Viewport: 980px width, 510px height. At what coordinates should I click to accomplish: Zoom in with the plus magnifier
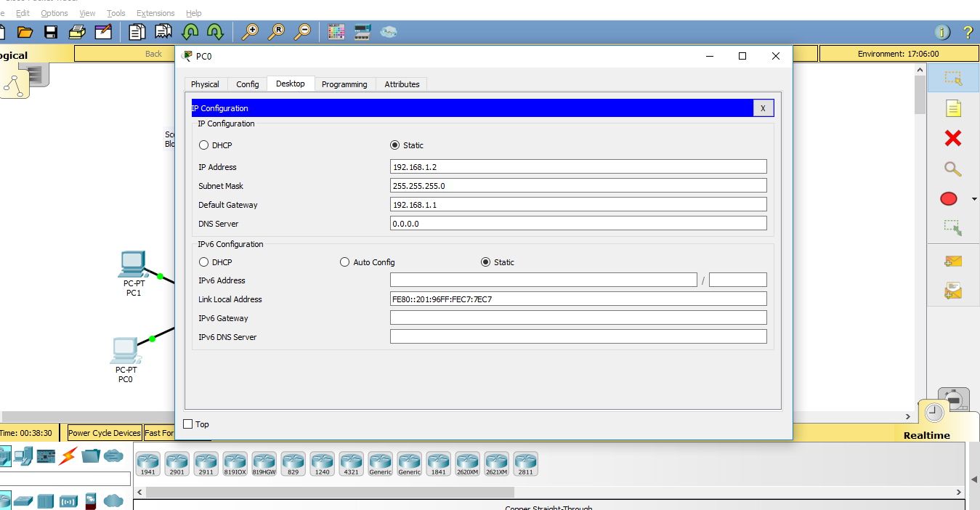[x=250, y=32]
